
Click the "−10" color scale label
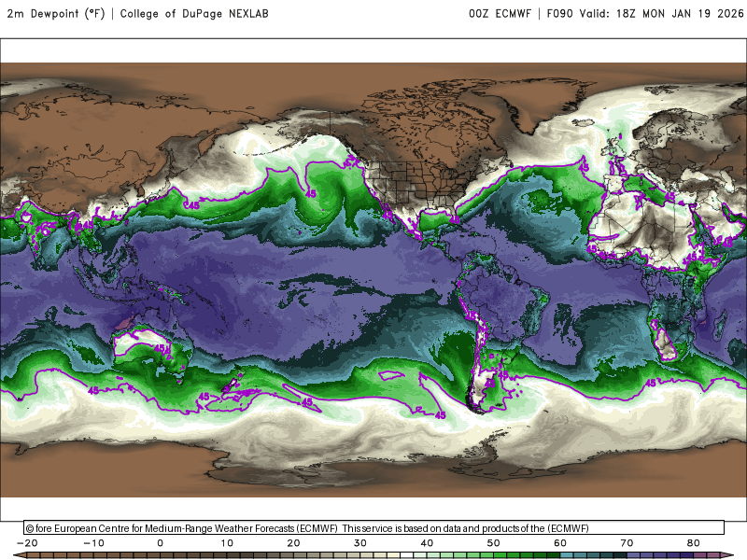click(x=93, y=543)
